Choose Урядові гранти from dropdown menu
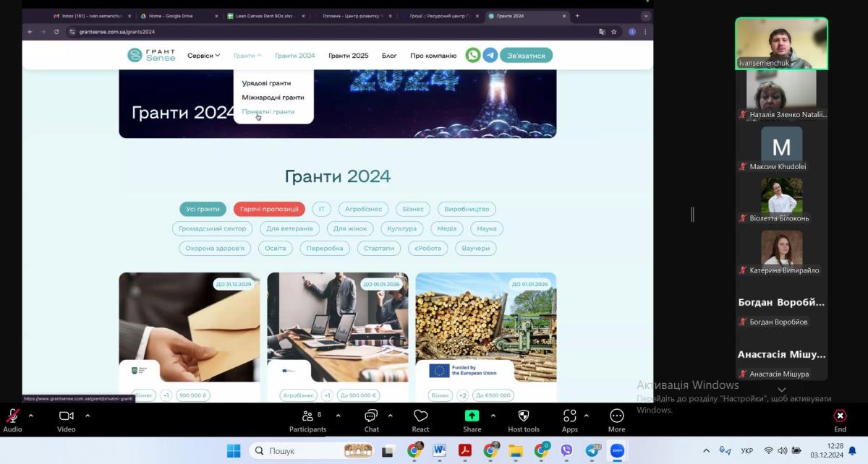The height and width of the screenshot is (464, 868). point(266,83)
